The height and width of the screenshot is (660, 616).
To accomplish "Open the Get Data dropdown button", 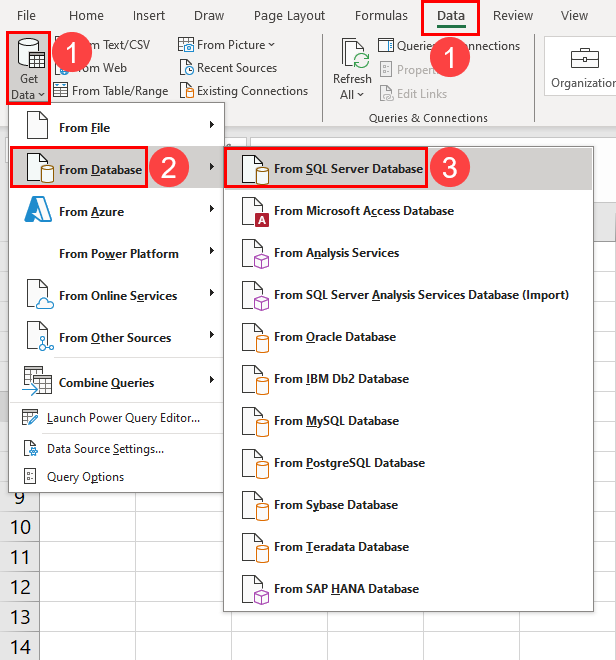I will [29, 69].
